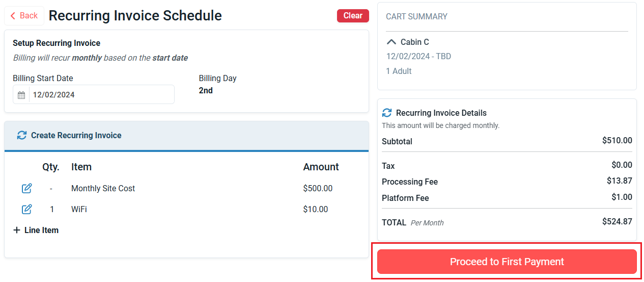Screen dimensions: 644x282
Task: Click the plus icon to add Line Item
Action: pos(17,230)
